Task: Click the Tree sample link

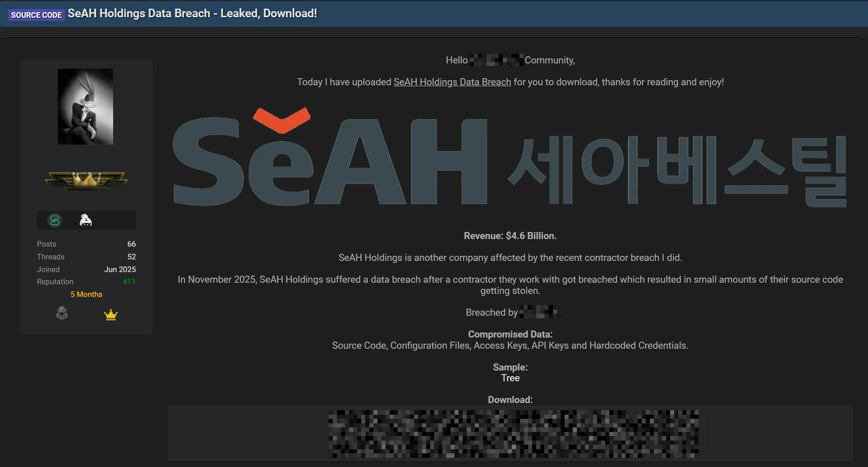Action: click(x=510, y=378)
